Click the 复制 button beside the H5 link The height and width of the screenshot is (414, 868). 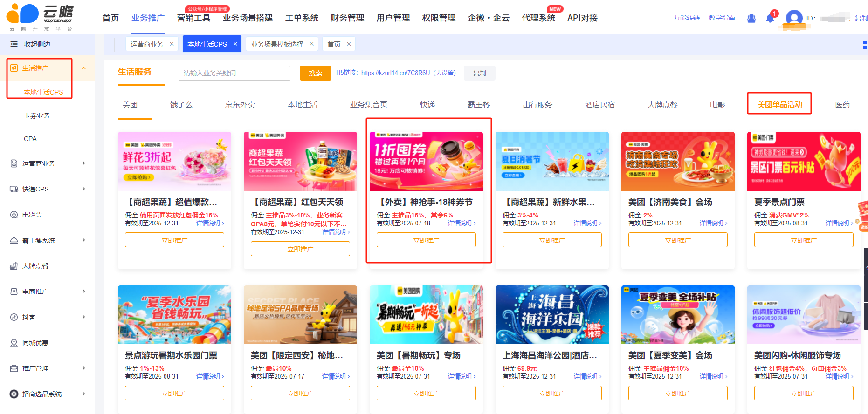[x=480, y=73]
